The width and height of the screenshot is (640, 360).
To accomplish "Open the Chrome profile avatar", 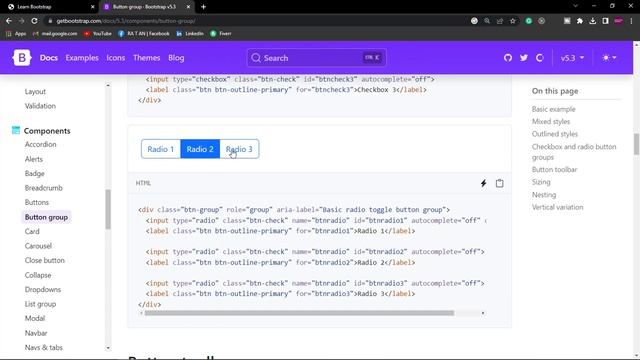I will coord(618,21).
